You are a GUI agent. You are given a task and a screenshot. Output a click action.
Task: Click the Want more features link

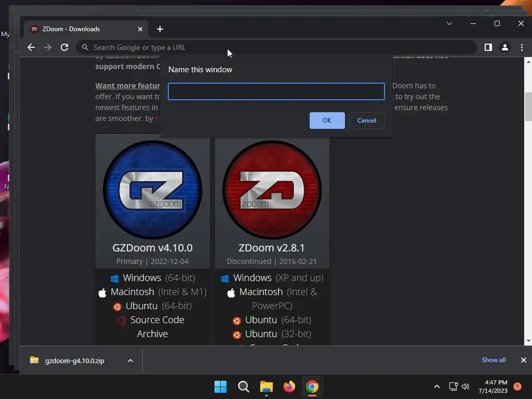(x=128, y=86)
